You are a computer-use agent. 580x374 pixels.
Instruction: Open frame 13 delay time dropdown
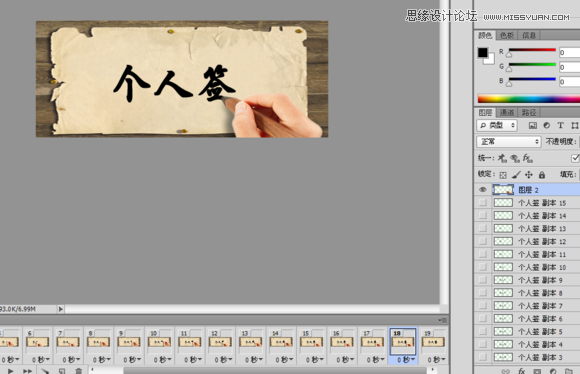pos(254,359)
